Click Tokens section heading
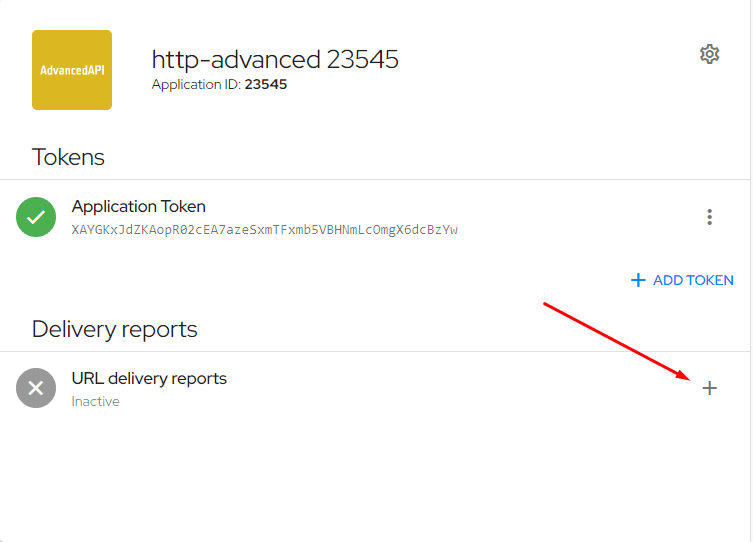 coord(68,157)
